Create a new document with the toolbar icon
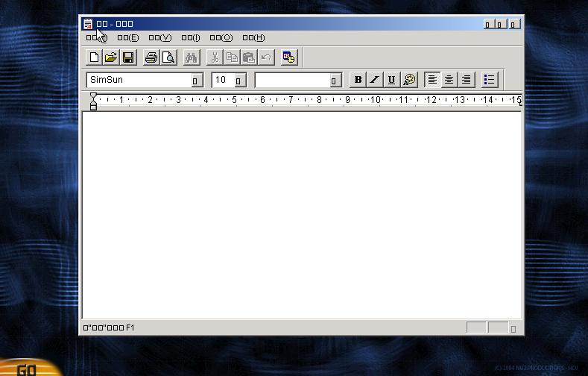The image size is (588, 376). point(94,57)
